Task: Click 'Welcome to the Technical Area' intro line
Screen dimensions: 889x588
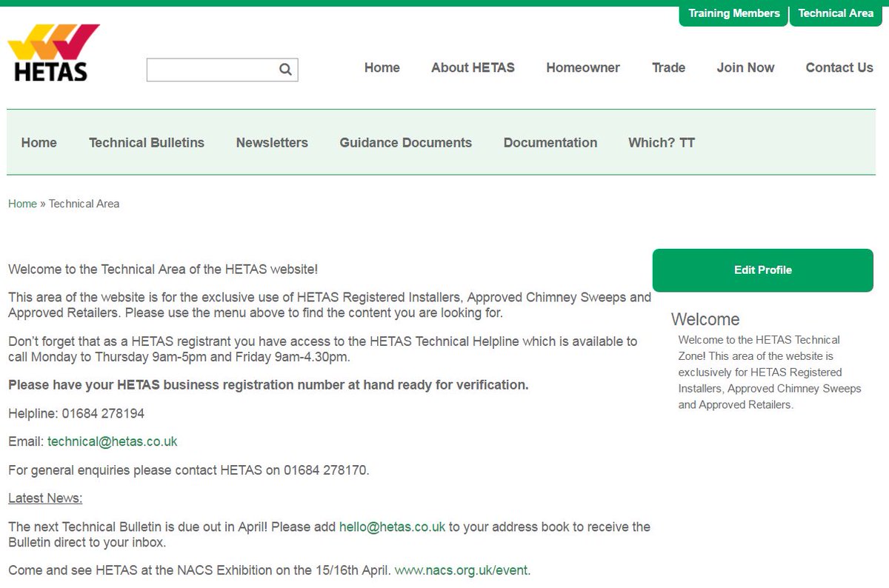Action: [x=163, y=270]
